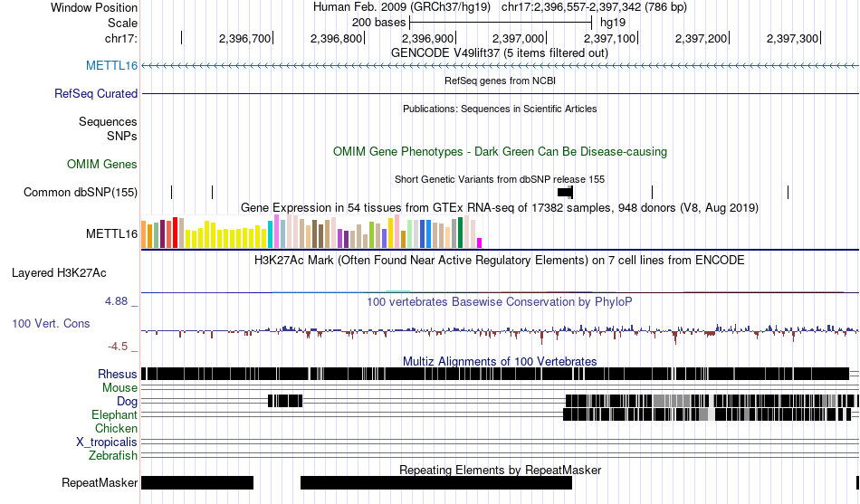This screenshot has height=504, width=860.
Task: Click the 200 bases scale bar
Action: pyautogui.click(x=501, y=23)
